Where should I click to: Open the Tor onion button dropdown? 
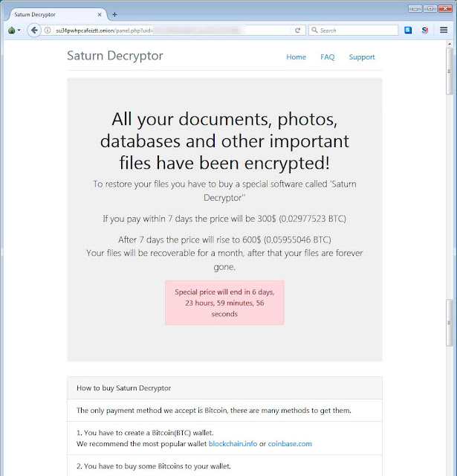pos(14,30)
